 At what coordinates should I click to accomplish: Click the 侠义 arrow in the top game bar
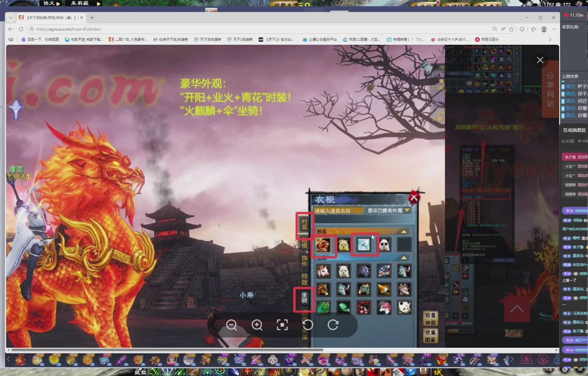[58, 3]
